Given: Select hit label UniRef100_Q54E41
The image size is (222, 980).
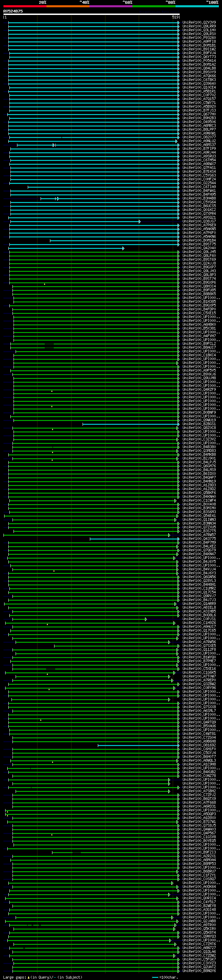Looking at the screenshot, I should [x=199, y=516].
